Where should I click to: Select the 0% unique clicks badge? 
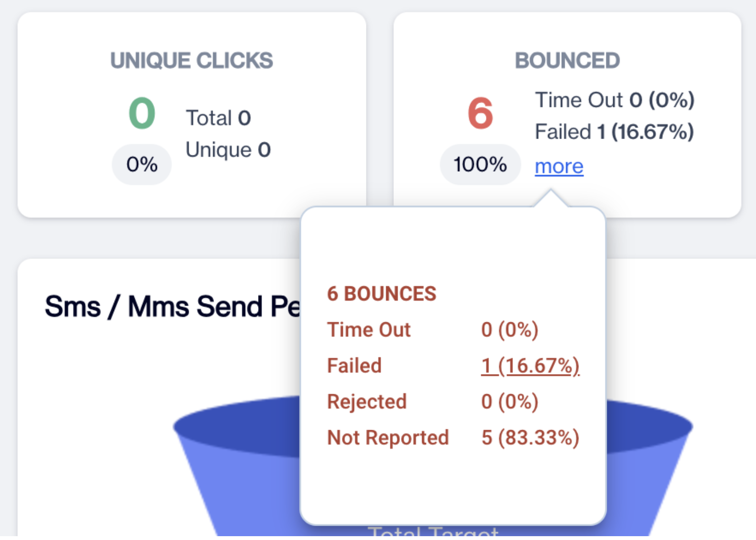click(x=142, y=164)
